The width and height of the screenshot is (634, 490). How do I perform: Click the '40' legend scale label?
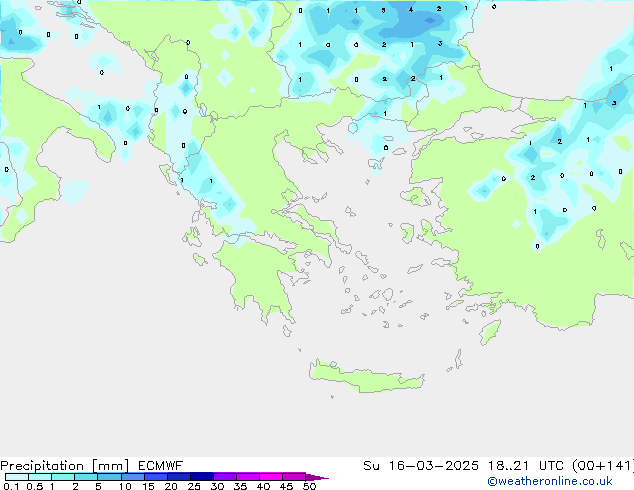pyautogui.click(x=263, y=486)
